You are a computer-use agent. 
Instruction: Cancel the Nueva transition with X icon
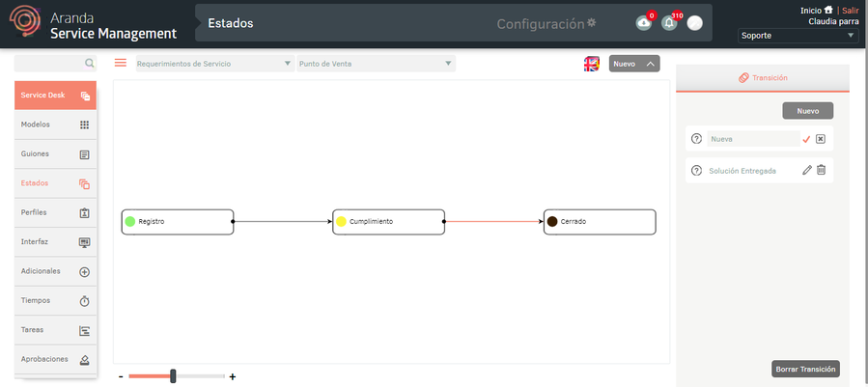(821, 139)
